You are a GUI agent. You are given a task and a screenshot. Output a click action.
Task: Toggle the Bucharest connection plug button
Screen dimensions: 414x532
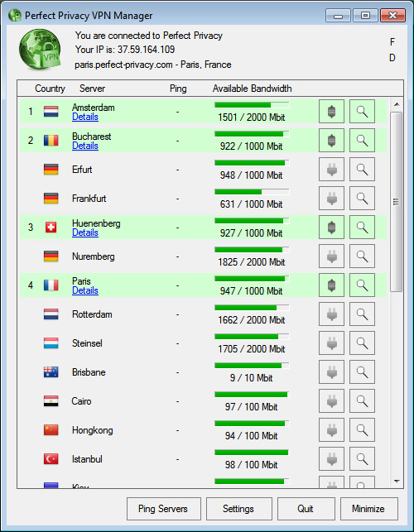(331, 140)
